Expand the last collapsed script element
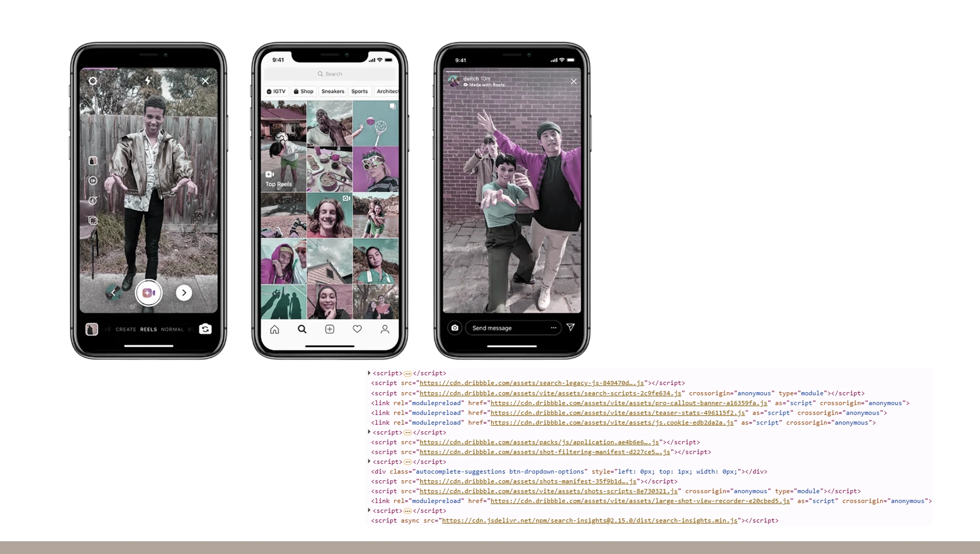 click(x=369, y=510)
